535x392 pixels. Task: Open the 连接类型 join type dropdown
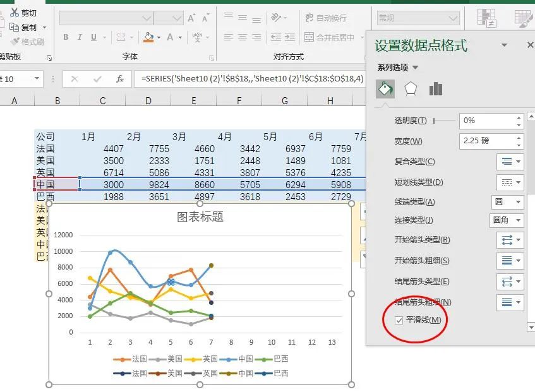[507, 220]
